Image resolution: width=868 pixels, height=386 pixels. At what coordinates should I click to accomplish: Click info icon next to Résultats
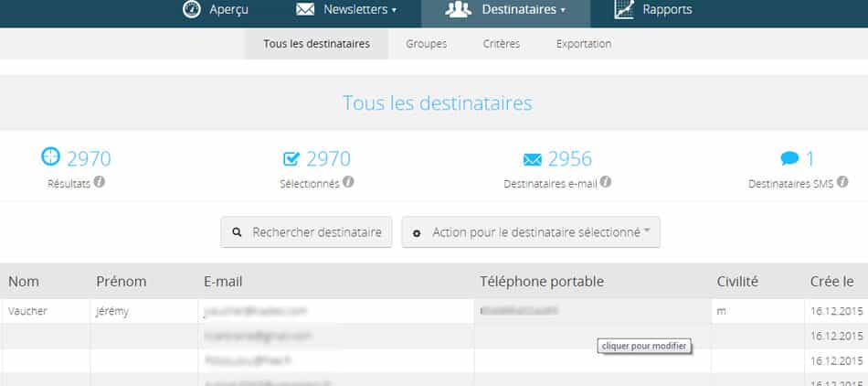[99, 182]
